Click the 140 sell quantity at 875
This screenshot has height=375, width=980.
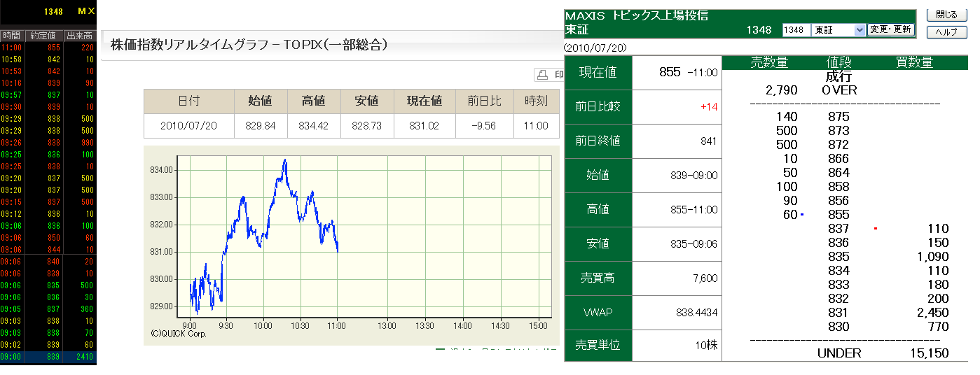(787, 117)
